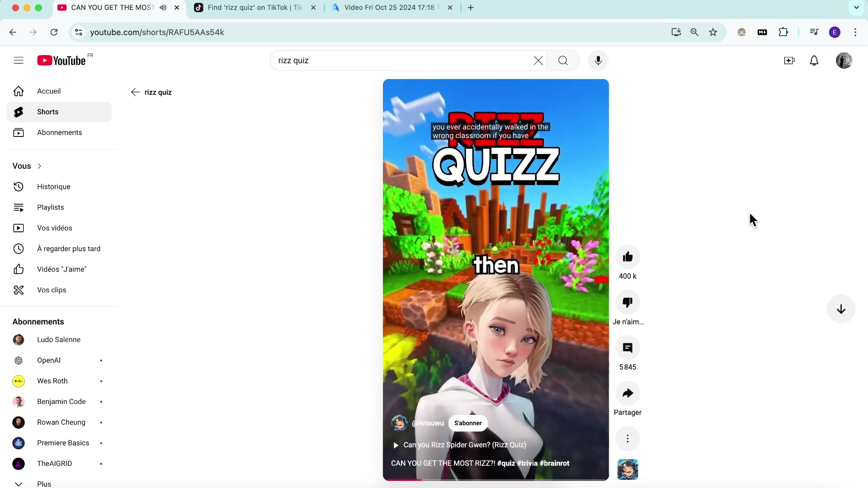Select Shorts in the sidebar

[x=59, y=112]
